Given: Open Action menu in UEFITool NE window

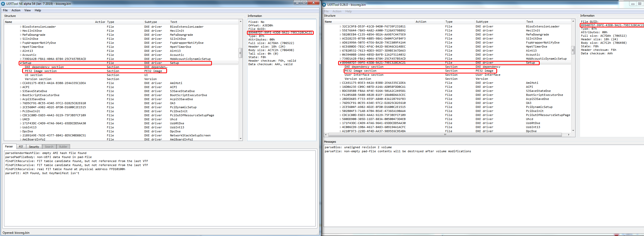Looking at the screenshot, I should [x=16, y=10].
